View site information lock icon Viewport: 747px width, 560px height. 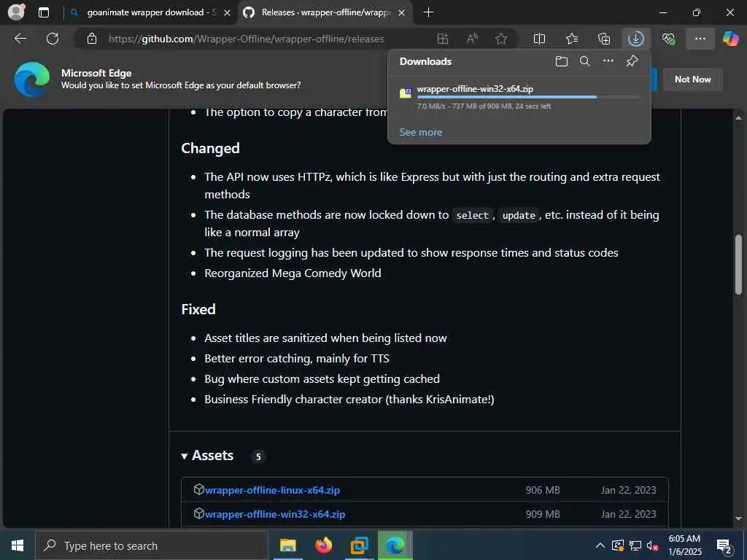point(92,39)
